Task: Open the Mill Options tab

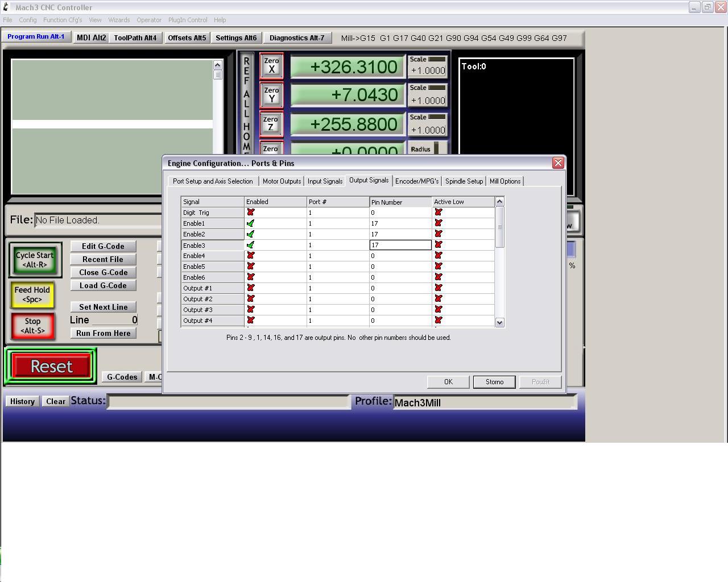Action: pos(505,181)
